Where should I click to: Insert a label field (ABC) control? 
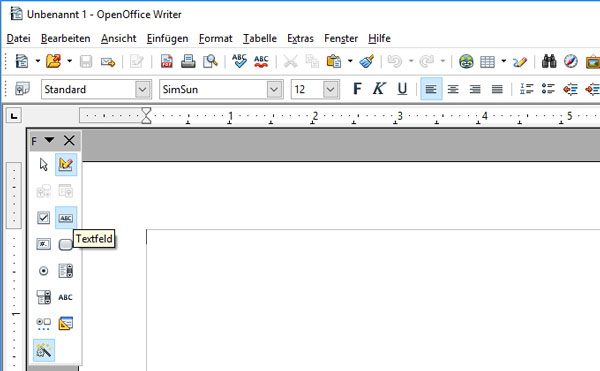pyautogui.click(x=65, y=297)
